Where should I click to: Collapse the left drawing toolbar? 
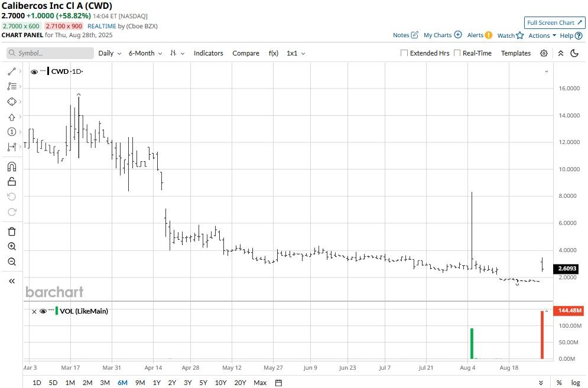(12, 281)
